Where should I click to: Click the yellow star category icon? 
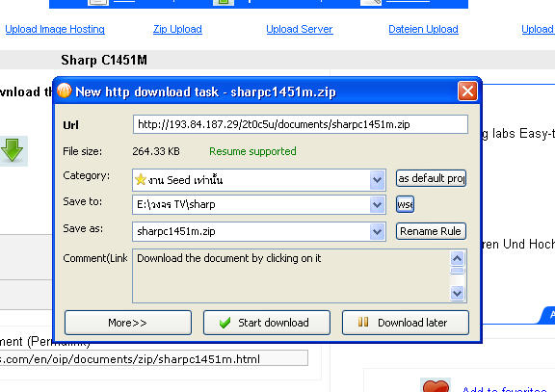(141, 179)
